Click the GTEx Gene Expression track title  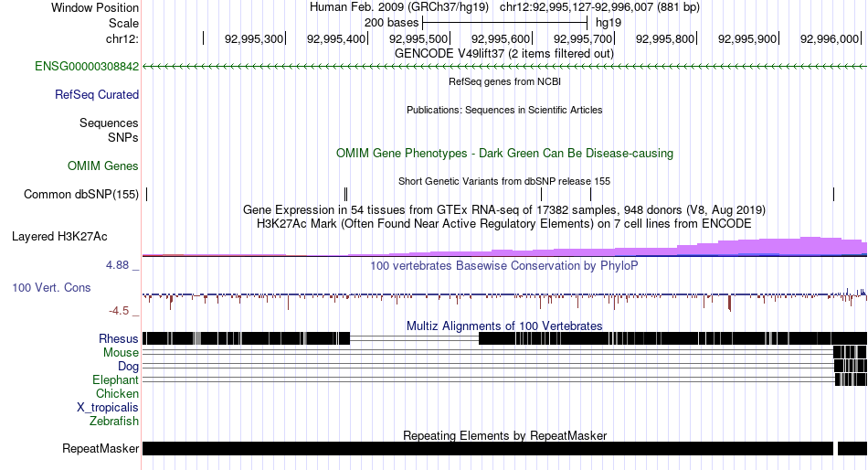click(504, 210)
